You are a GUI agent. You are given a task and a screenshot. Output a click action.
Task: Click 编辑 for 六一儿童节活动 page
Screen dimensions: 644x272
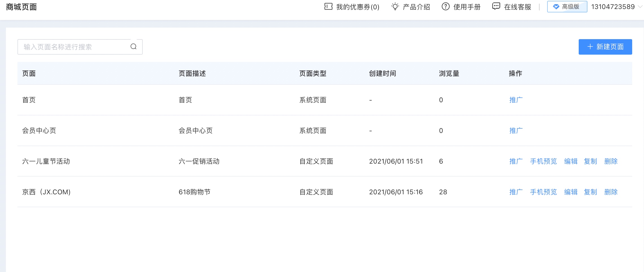tap(571, 161)
